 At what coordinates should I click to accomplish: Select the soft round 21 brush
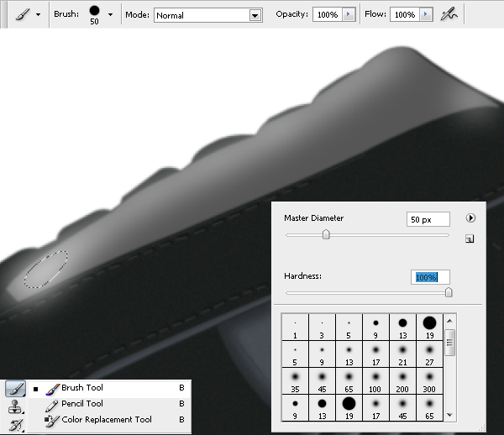click(x=402, y=354)
